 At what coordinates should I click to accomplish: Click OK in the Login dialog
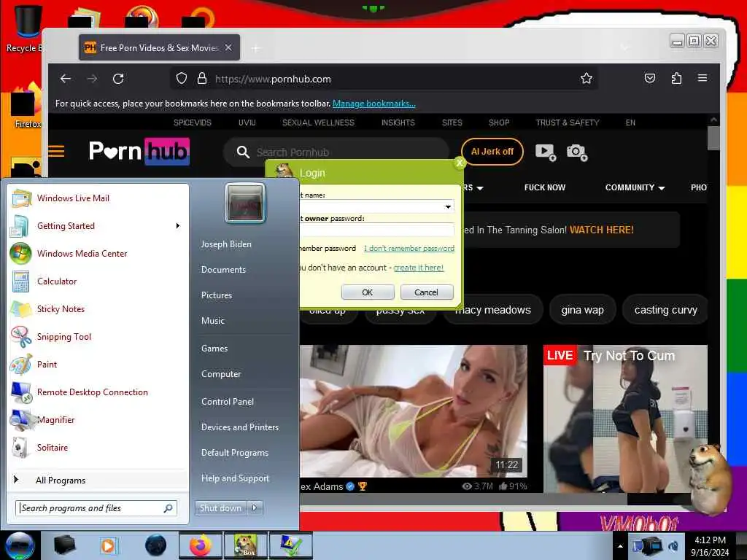[x=368, y=292]
